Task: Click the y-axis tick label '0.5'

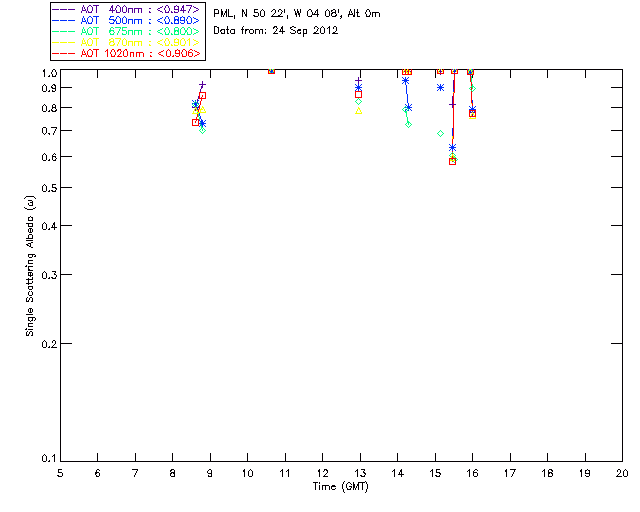Action: pos(49,188)
